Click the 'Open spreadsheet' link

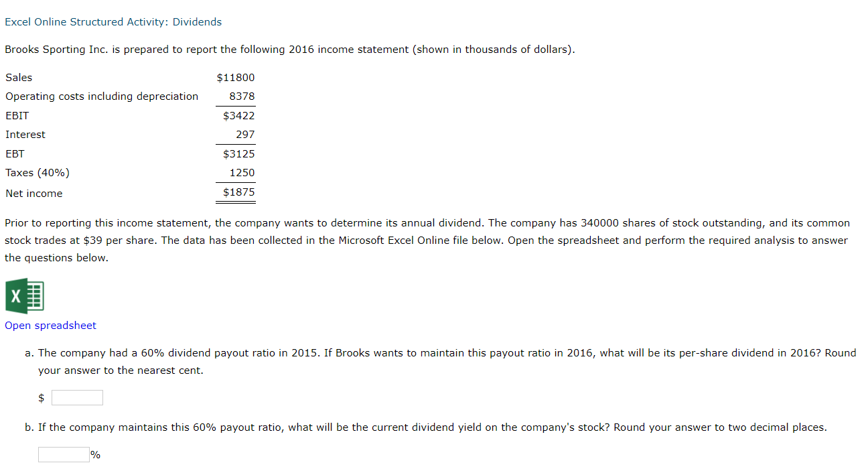coord(50,325)
